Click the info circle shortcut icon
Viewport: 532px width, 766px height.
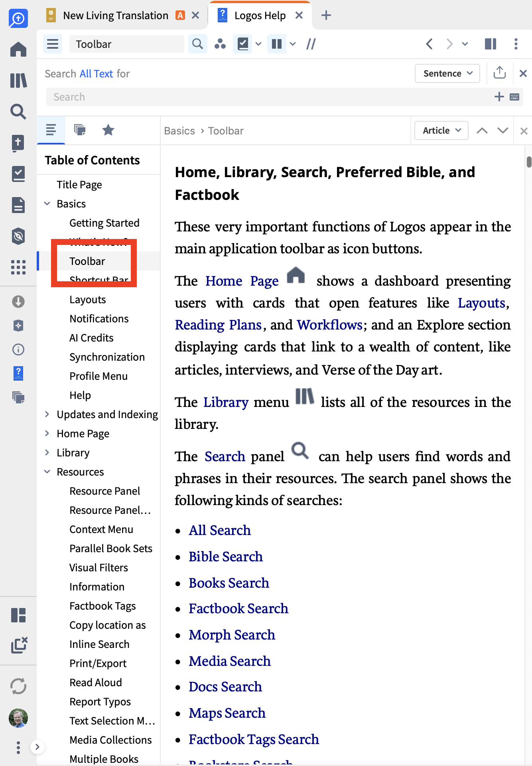[18, 349]
